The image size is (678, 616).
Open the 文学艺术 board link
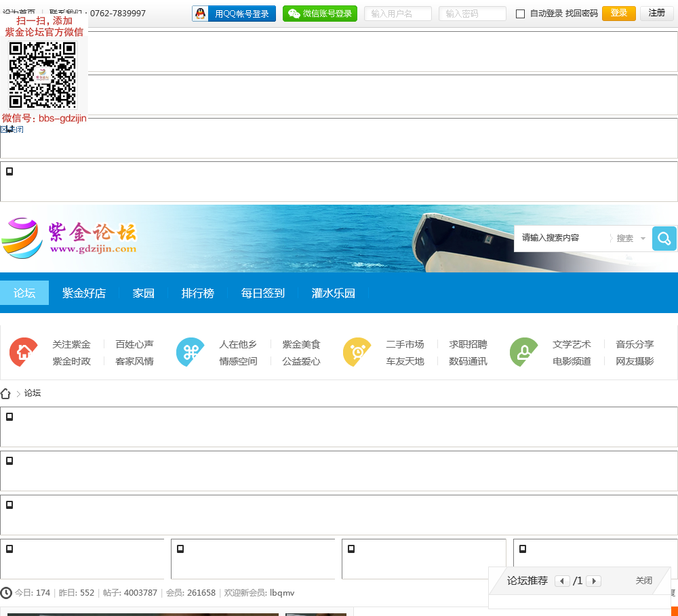572,344
